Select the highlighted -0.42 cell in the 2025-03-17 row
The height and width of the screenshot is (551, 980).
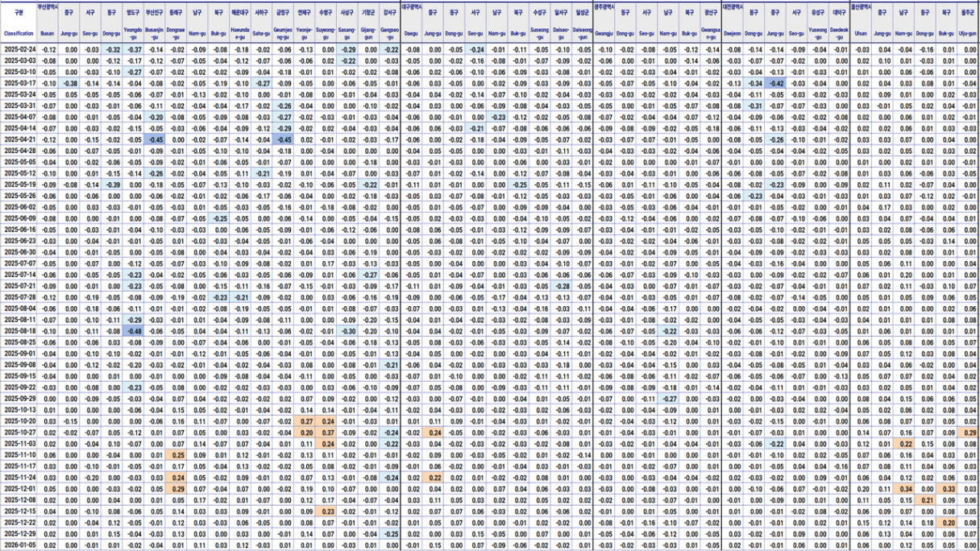click(x=776, y=82)
